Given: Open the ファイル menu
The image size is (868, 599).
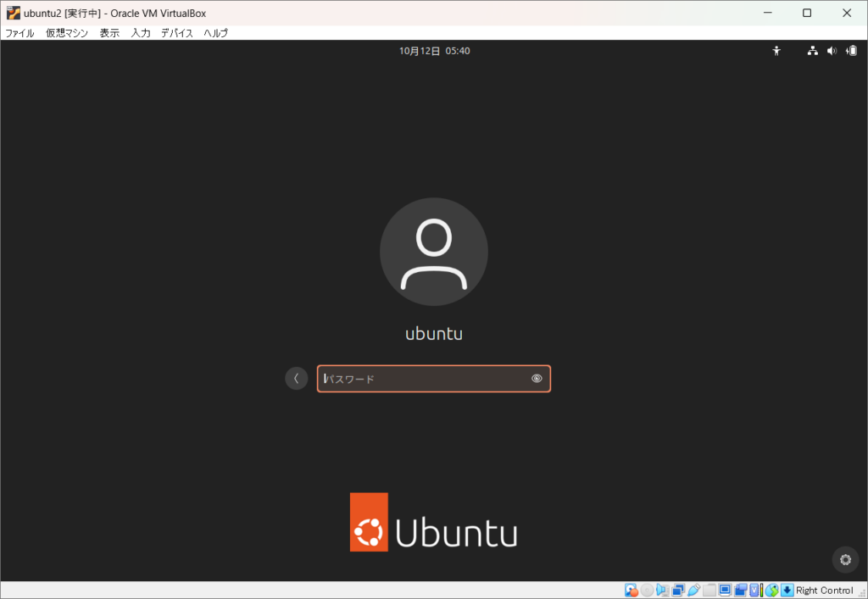Looking at the screenshot, I should pyautogui.click(x=20, y=33).
